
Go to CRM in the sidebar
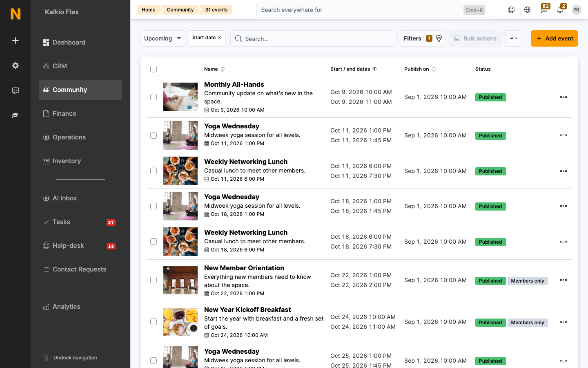coord(80,66)
